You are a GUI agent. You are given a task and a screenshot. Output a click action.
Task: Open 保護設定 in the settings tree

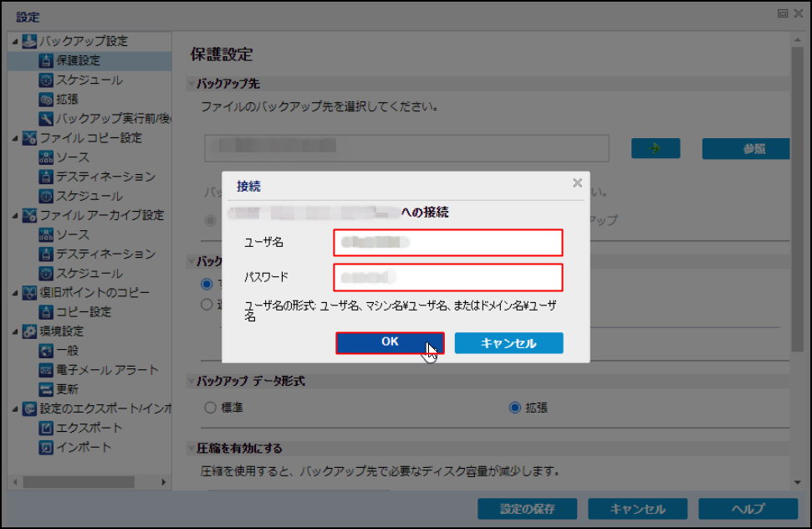click(78, 61)
